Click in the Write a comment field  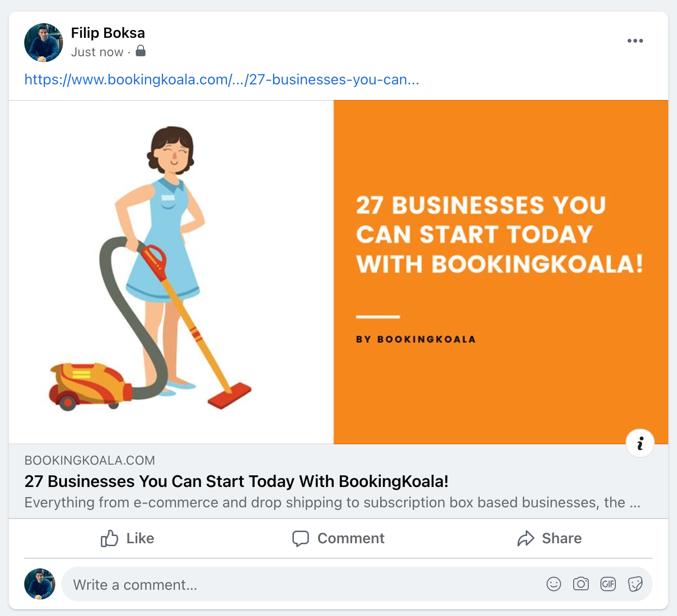[291, 584]
